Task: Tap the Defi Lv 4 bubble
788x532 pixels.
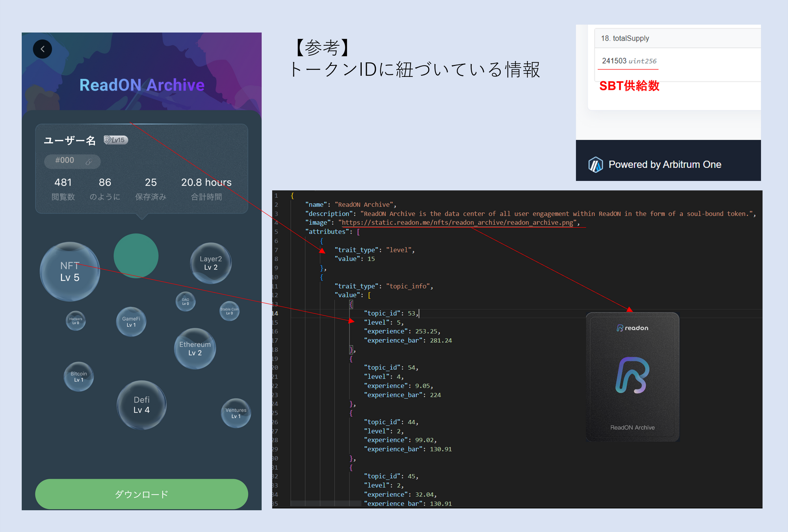Action: [141, 405]
